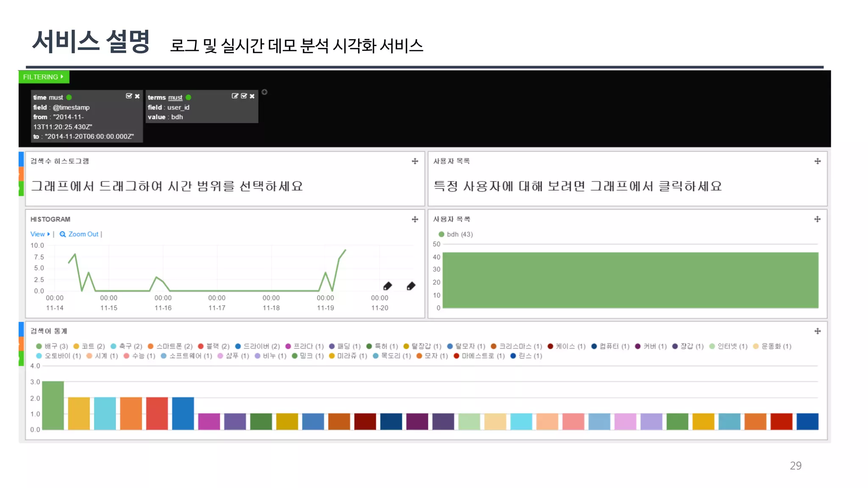The image size is (868, 488).
Task: Move the 사용자 목록 bar chart panel
Action: (818, 219)
